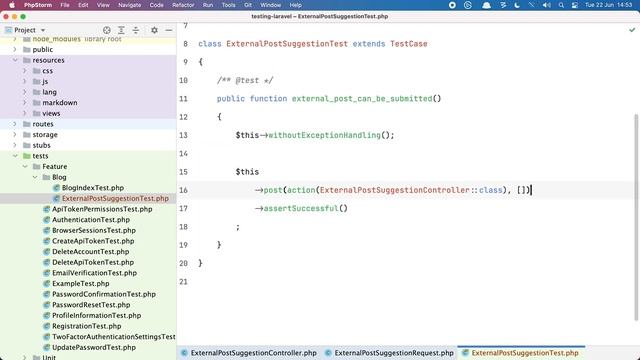Collapse the tests folder
Viewport: 640px width, 360px height.
coord(15,156)
